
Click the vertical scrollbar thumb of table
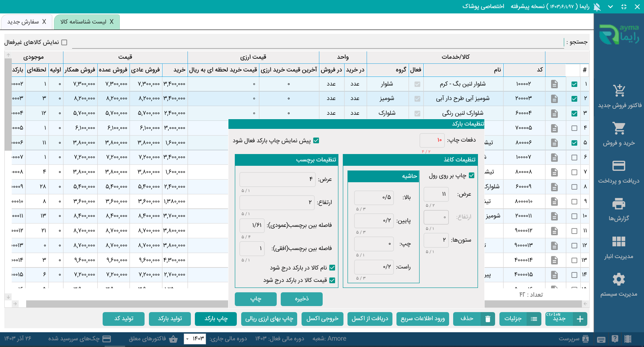tap(8, 104)
